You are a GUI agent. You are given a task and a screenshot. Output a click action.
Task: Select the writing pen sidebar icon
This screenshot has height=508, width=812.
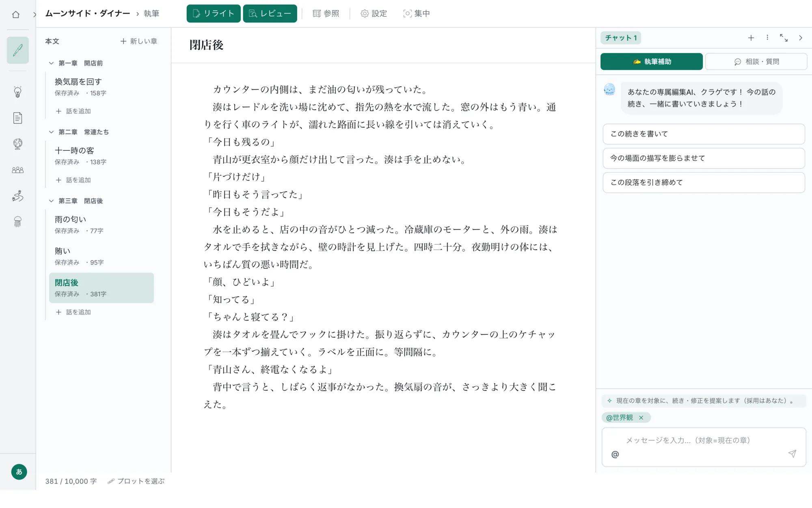pos(17,50)
